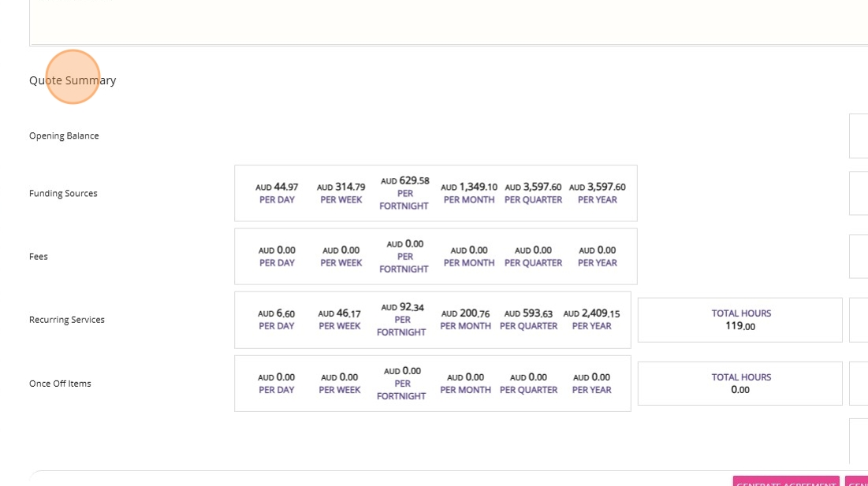Click the Fees per fortnight amount
Viewport: 868px width, 486px height.
(x=404, y=256)
